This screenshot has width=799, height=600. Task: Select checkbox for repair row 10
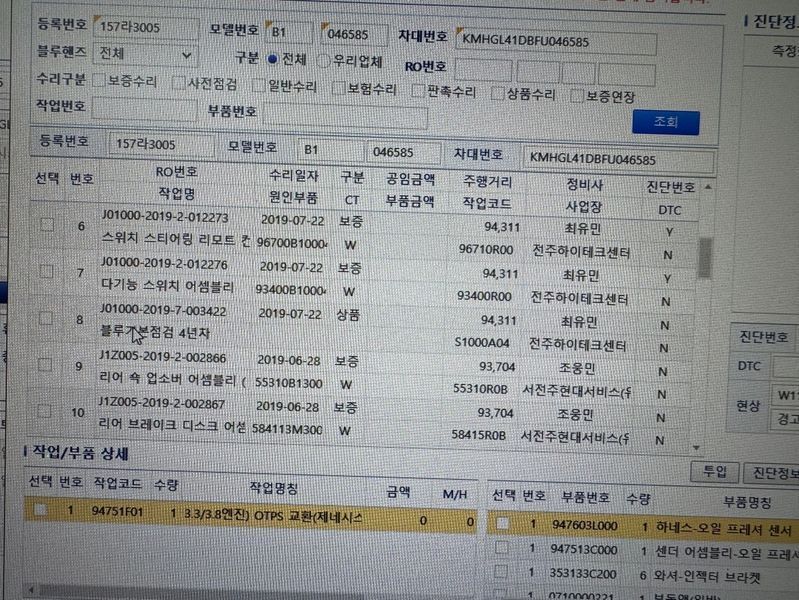tap(44, 411)
